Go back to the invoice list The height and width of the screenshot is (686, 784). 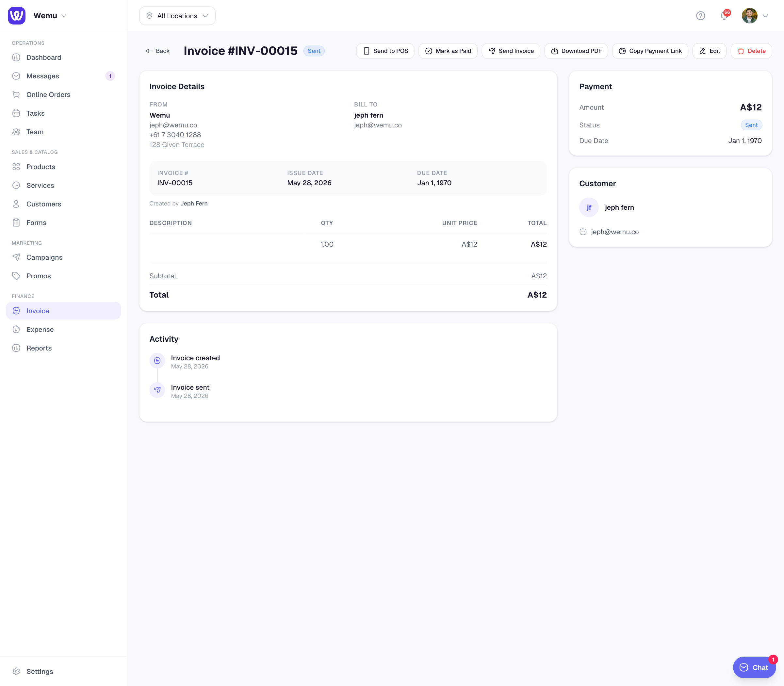tap(157, 51)
